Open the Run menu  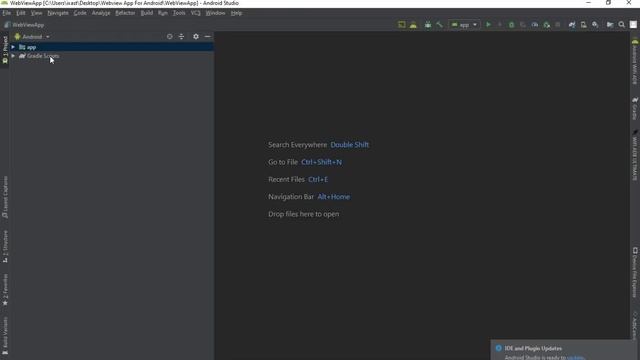coord(163,13)
